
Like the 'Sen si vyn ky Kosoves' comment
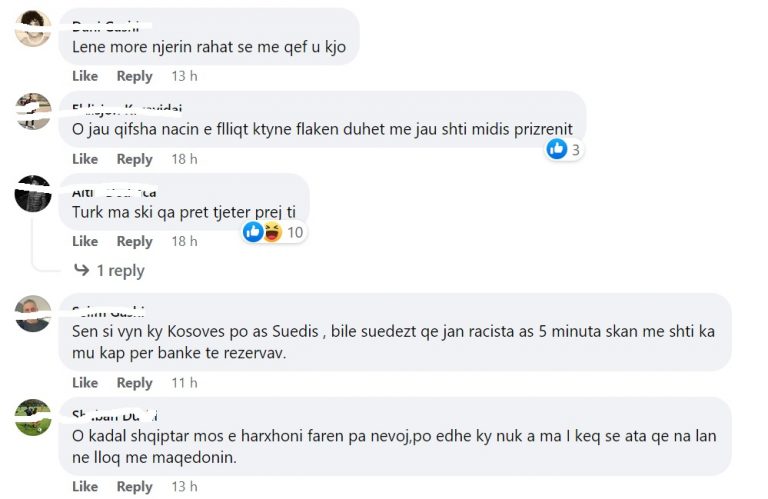pos(85,382)
